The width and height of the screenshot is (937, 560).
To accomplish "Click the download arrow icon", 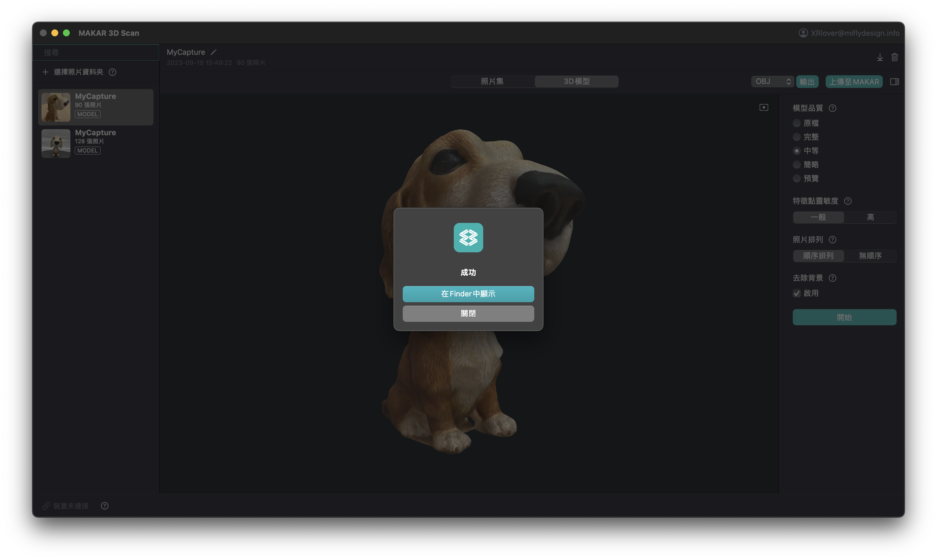I will (x=880, y=57).
